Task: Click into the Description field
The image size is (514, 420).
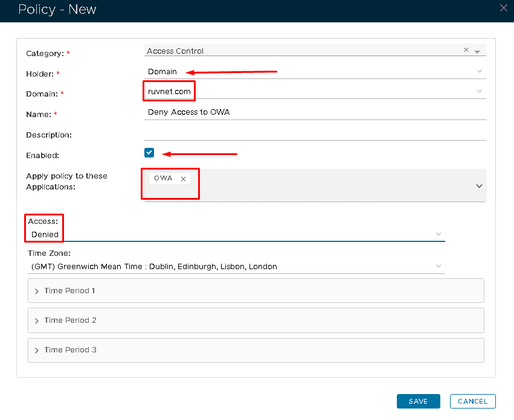Action: coord(314,133)
